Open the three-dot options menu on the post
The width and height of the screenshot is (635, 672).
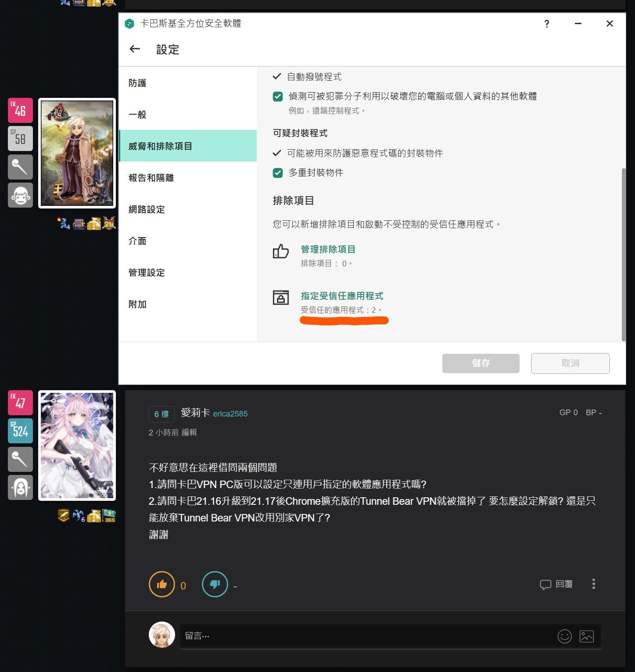coord(594,584)
